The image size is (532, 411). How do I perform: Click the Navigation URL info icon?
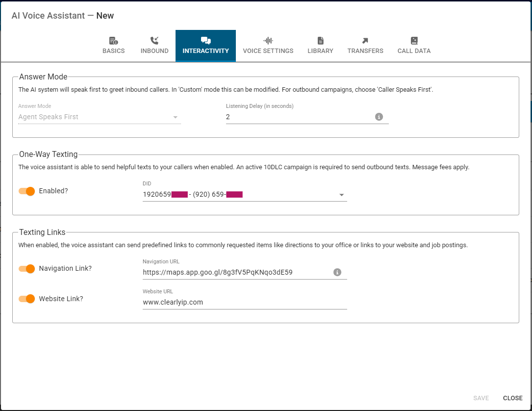337,272
